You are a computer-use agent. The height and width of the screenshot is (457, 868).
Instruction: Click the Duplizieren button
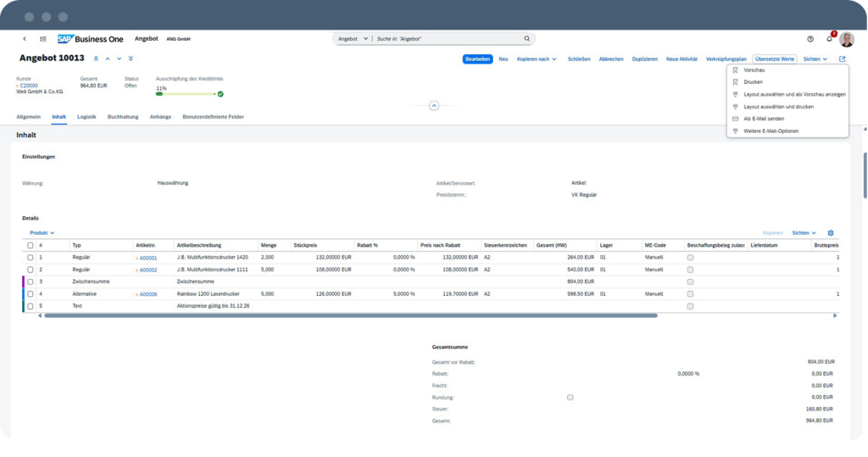coord(645,59)
